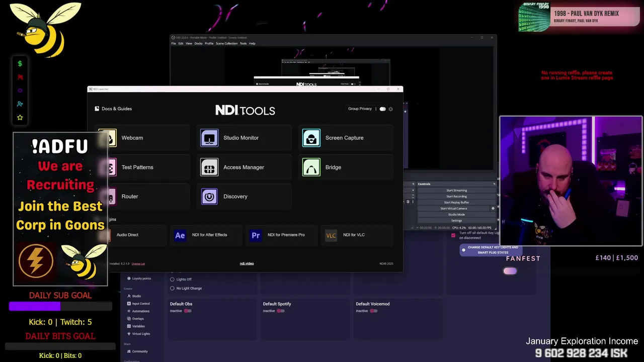Select the Lights Off radio button
The width and height of the screenshot is (644, 362).
click(x=172, y=279)
